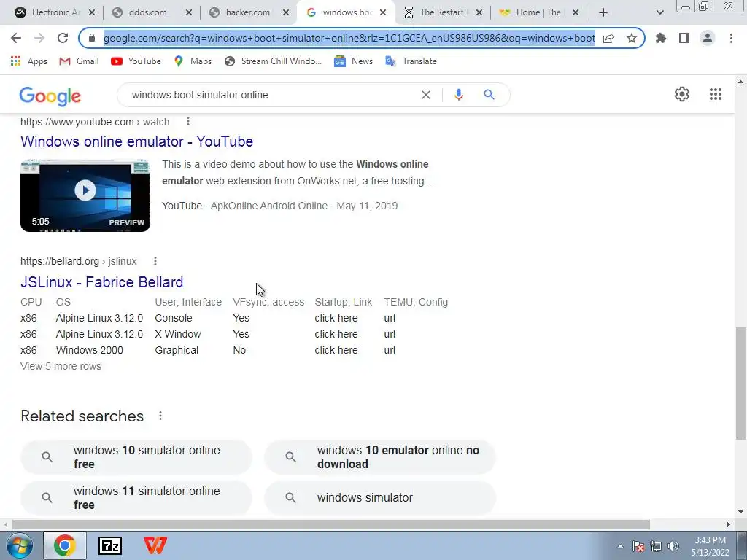Open the Chrome three-dot menu
The image size is (747, 560).
coord(731,38)
